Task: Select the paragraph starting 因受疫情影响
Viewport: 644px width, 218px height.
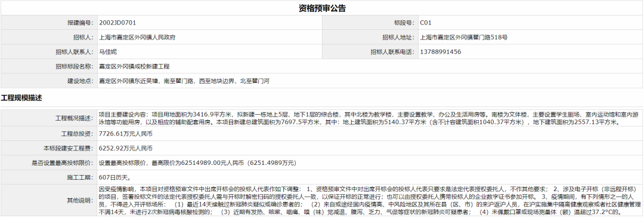Action: pyautogui.click(x=370, y=200)
